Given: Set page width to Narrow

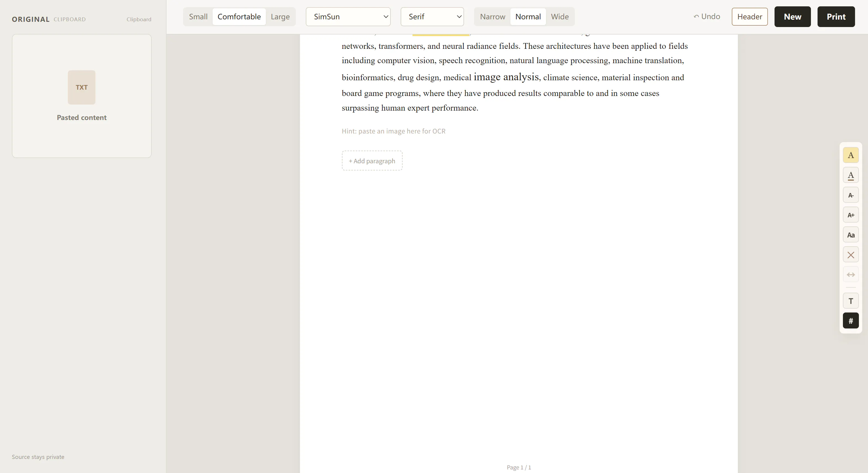Looking at the screenshot, I should click(x=492, y=17).
